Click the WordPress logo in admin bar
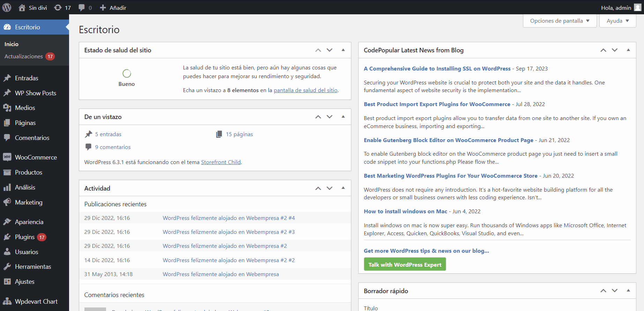Image resolution: width=644 pixels, height=311 pixels. click(x=7, y=7)
